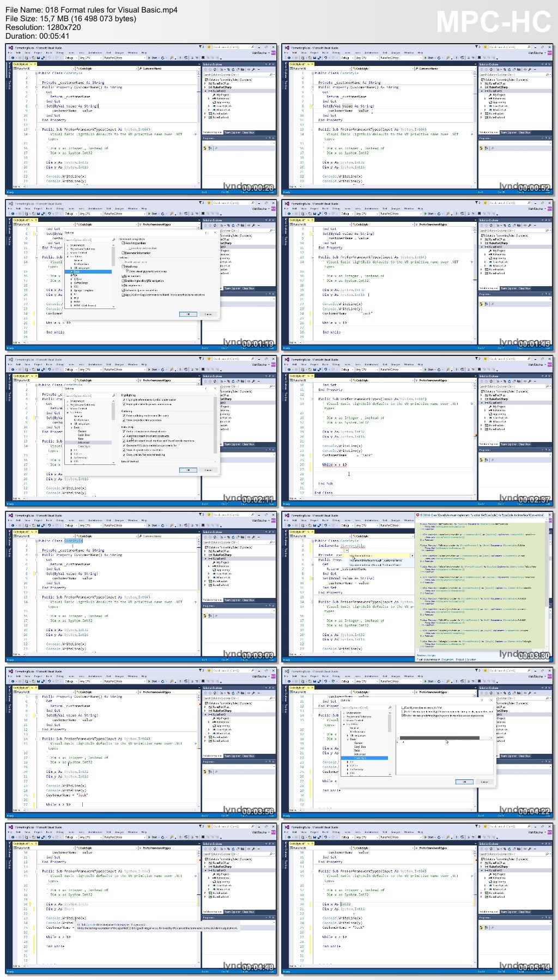Viewport: 558px width, 980px height.
Task: Toggle 'Enable single-click URL navigation' in frame 00:01:19
Action: coord(123,281)
